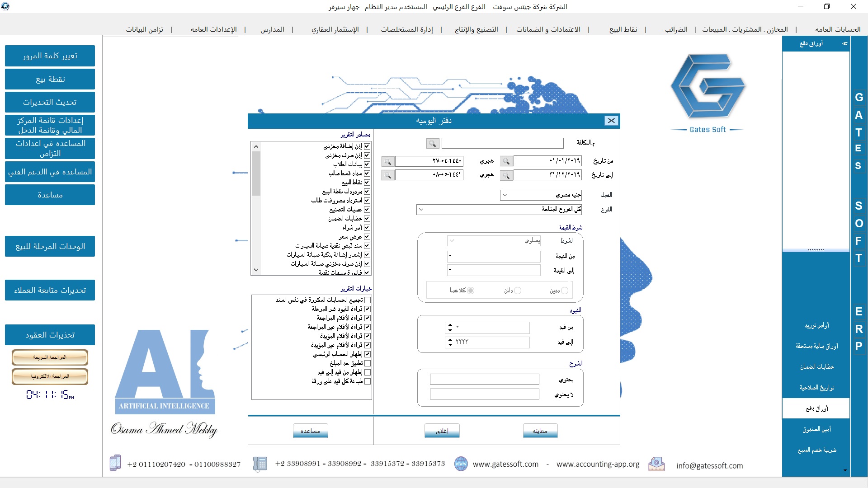868x488 pixels.
Task: Click the من قيد spinner arrows
Action: (x=450, y=328)
